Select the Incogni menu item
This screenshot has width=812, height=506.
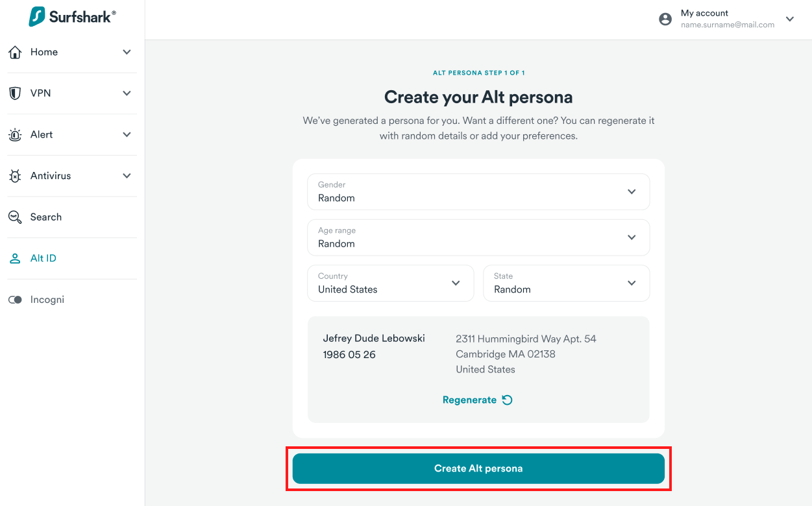(47, 300)
